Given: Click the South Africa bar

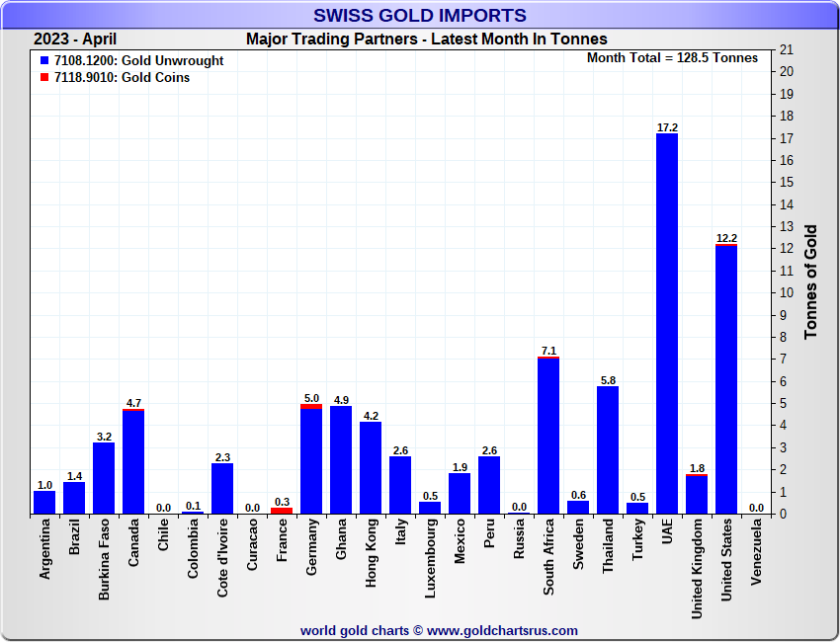Looking at the screenshot, I should click(x=548, y=436).
